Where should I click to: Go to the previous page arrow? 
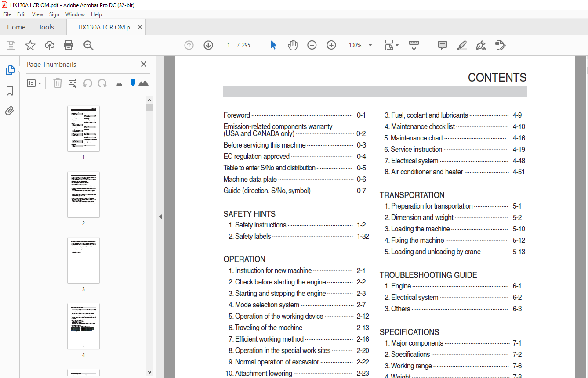point(189,45)
